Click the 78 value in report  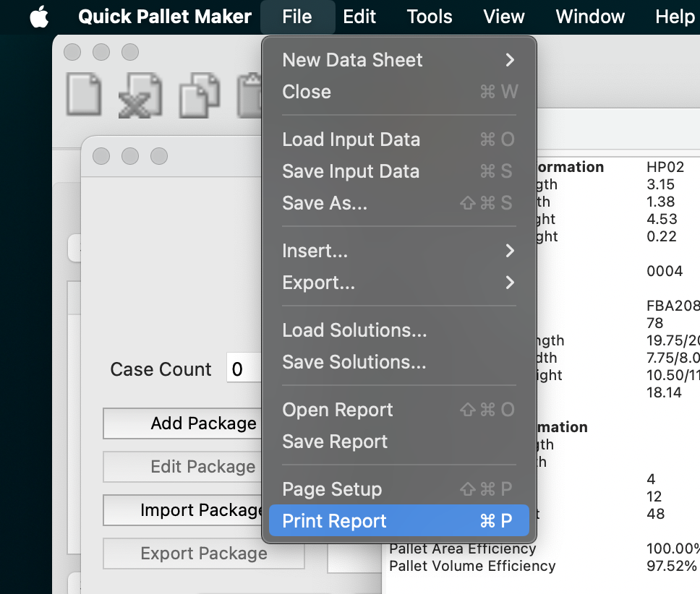click(655, 323)
